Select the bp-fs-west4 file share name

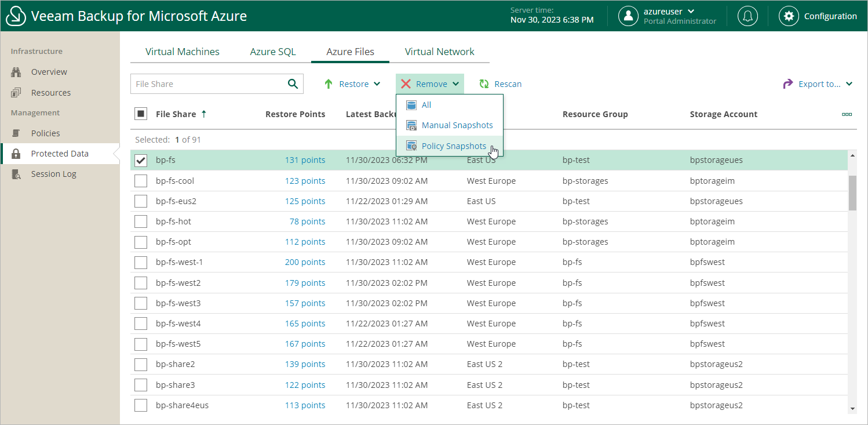tap(178, 324)
